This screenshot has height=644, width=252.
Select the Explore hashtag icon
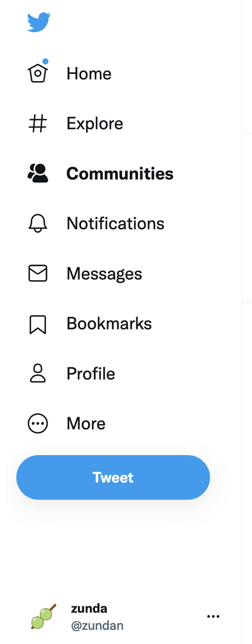[x=38, y=124]
